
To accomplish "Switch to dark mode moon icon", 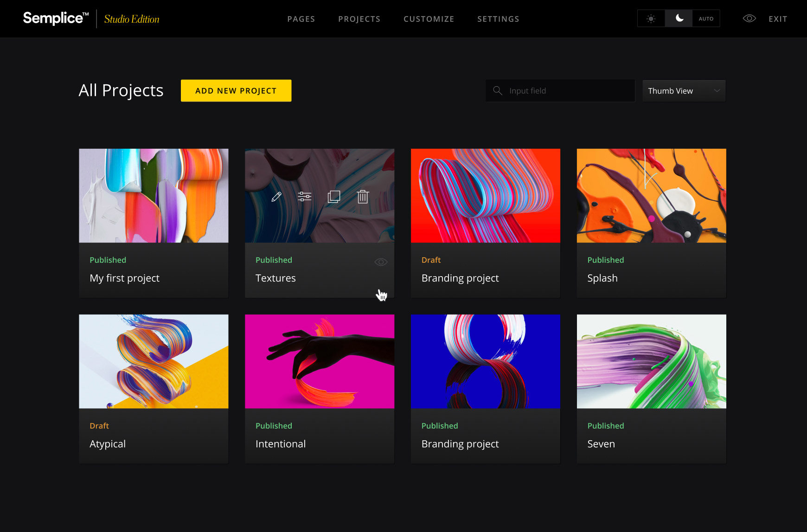I will (x=679, y=19).
